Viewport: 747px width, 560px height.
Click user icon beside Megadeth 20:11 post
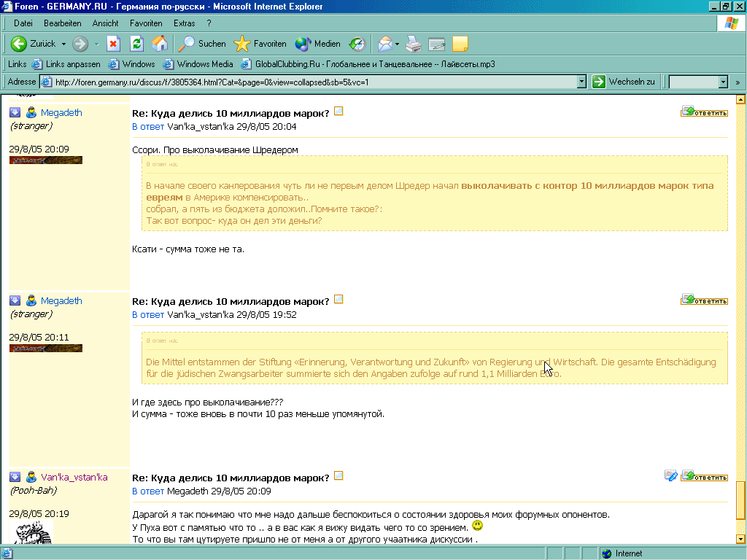pos(31,300)
